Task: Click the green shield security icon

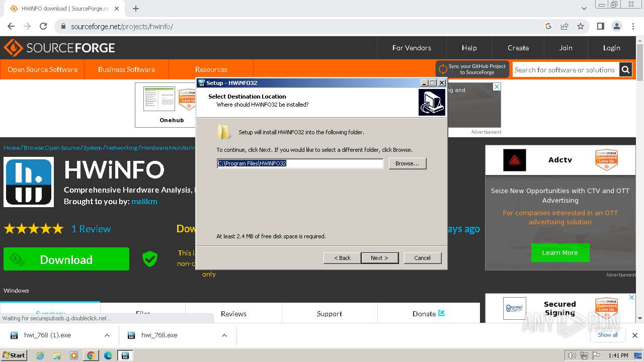Action: [x=150, y=259]
